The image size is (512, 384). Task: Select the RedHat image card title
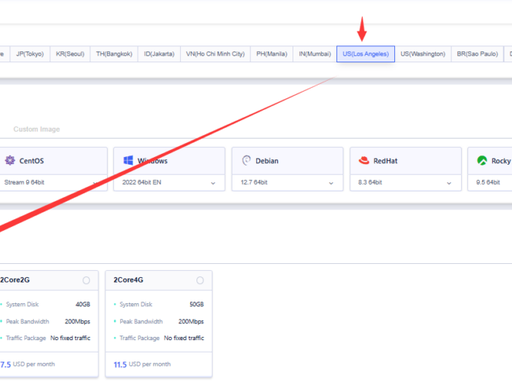coord(385,161)
